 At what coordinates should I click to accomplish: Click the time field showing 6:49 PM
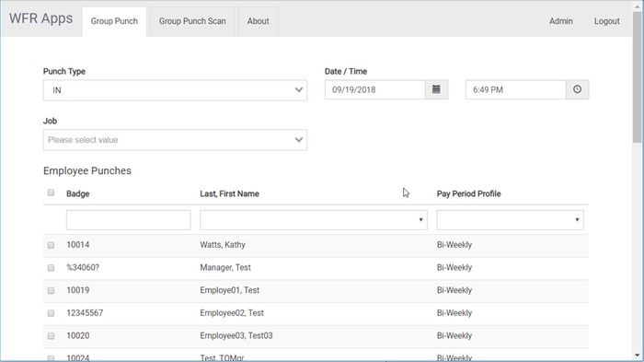click(x=516, y=89)
